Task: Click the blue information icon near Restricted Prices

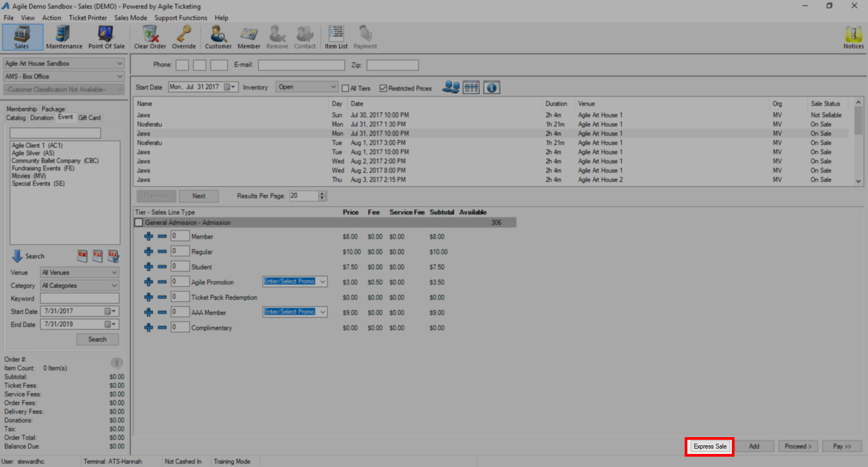Action: click(x=492, y=87)
